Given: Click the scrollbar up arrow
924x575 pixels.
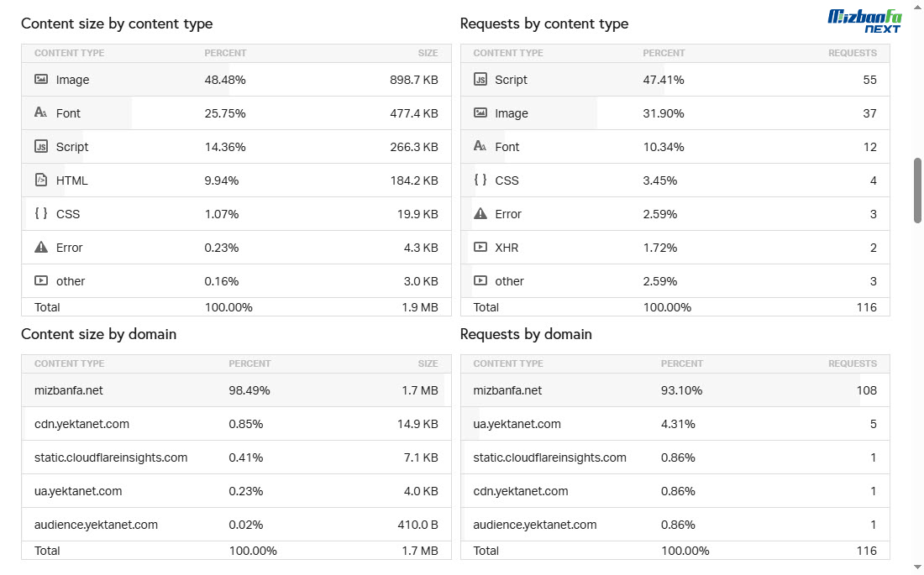Looking at the screenshot, I should pos(917,5).
